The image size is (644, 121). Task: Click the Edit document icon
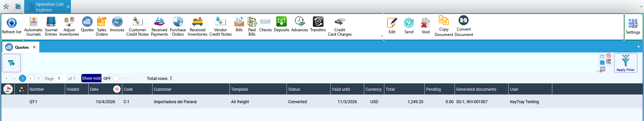(392, 23)
